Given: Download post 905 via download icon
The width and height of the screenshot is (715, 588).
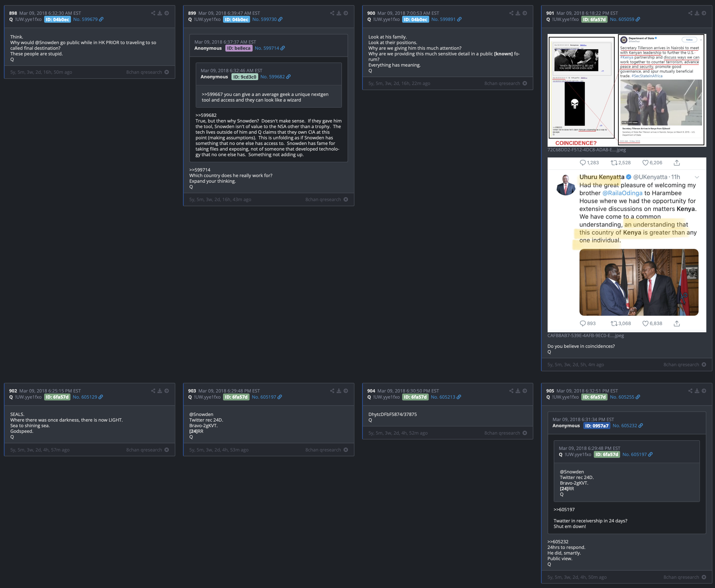Looking at the screenshot, I should [x=697, y=391].
